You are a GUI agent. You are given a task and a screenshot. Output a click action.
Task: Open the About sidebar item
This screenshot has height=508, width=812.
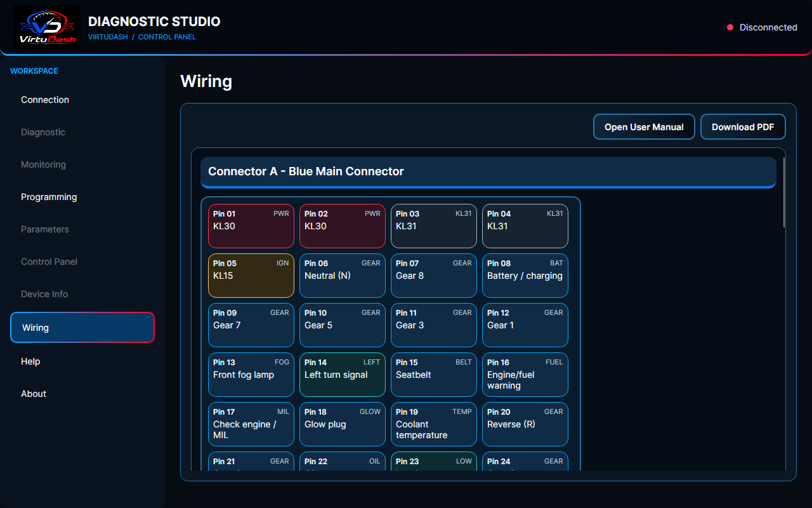point(82,394)
